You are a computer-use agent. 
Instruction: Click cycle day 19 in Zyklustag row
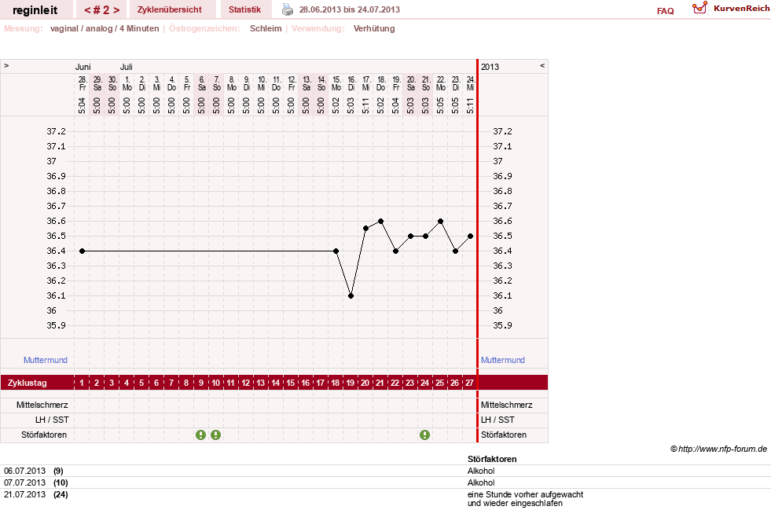350,383
